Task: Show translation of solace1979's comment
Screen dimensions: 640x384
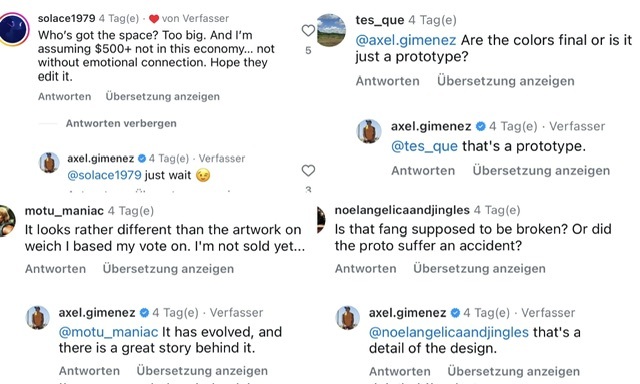Action: pyautogui.click(x=162, y=96)
